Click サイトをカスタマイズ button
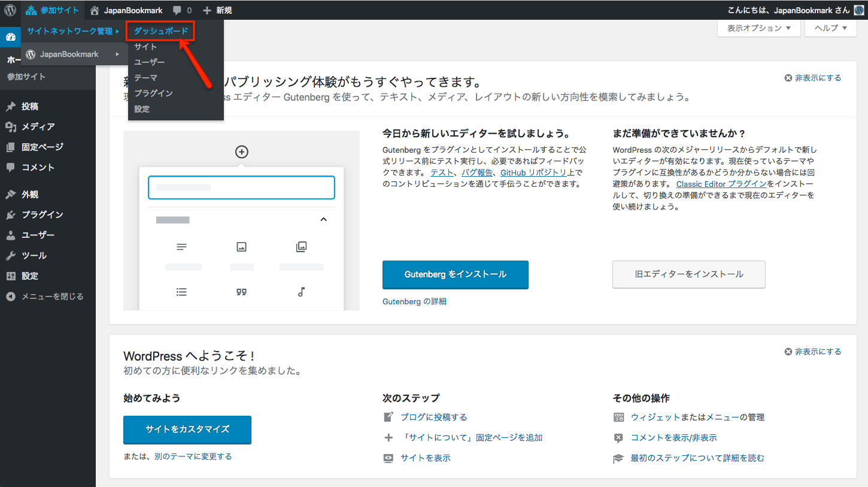868x487 pixels. tap(187, 429)
